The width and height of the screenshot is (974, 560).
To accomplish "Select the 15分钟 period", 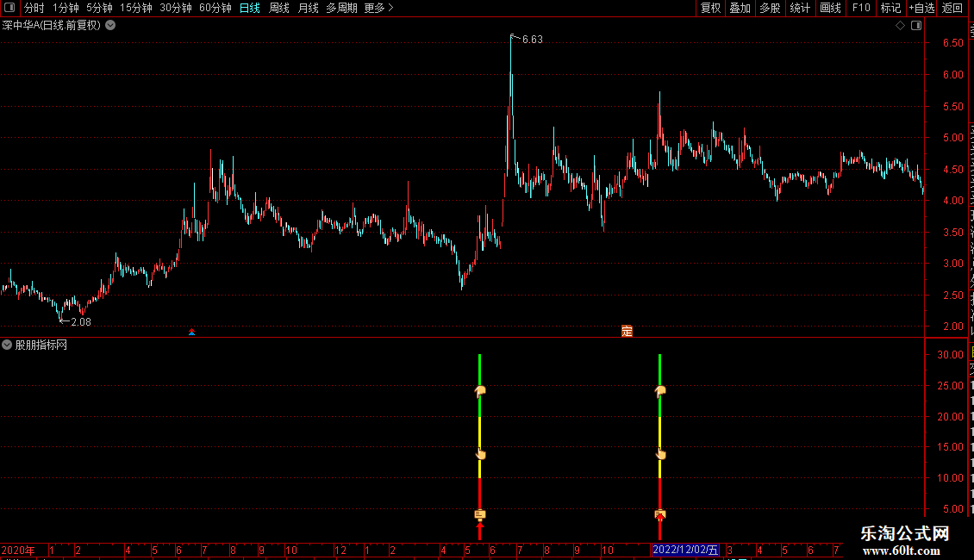I will click(x=136, y=8).
